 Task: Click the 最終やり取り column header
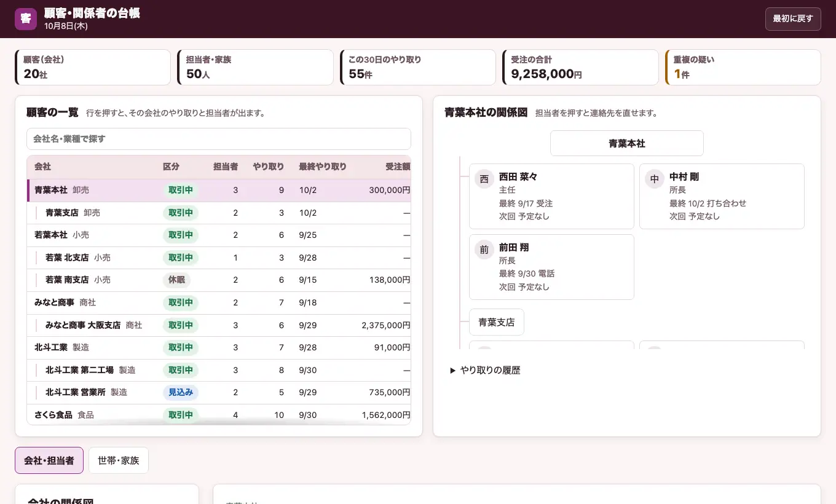pos(323,167)
